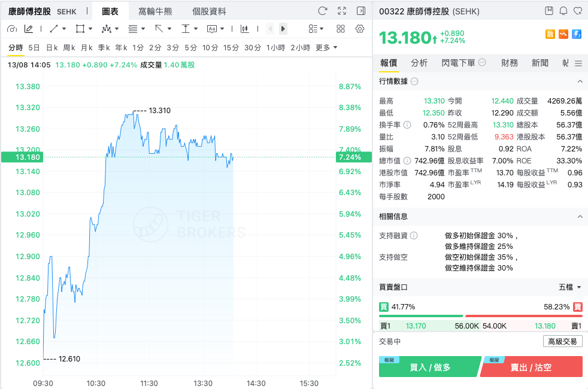Screen dimensions: 588x389
Task: Click the info icon beside 換手率
Action: [x=407, y=125]
